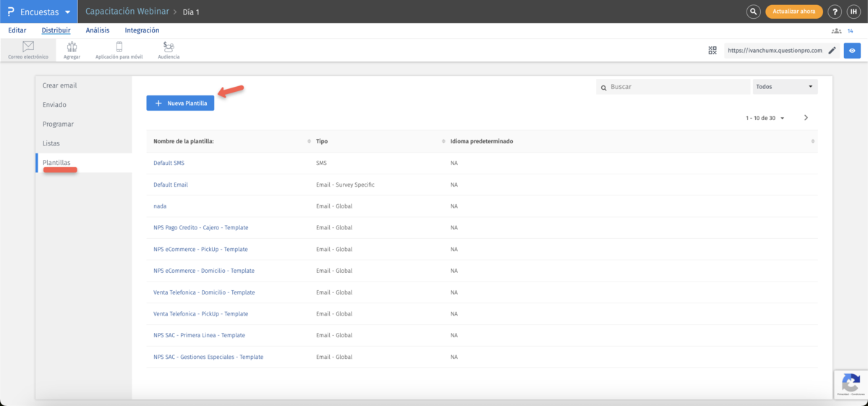Switch to the Análisis tab
This screenshot has width=868, height=406.
point(98,30)
